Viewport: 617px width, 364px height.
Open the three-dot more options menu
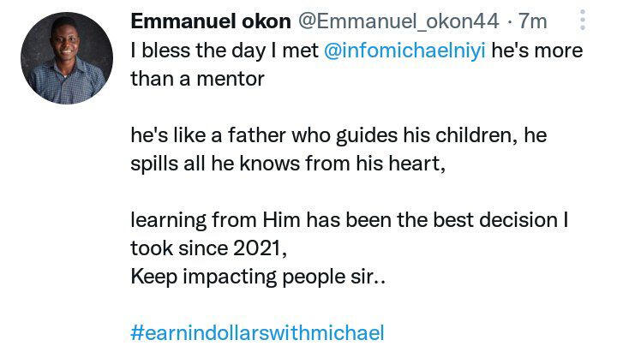click(584, 20)
